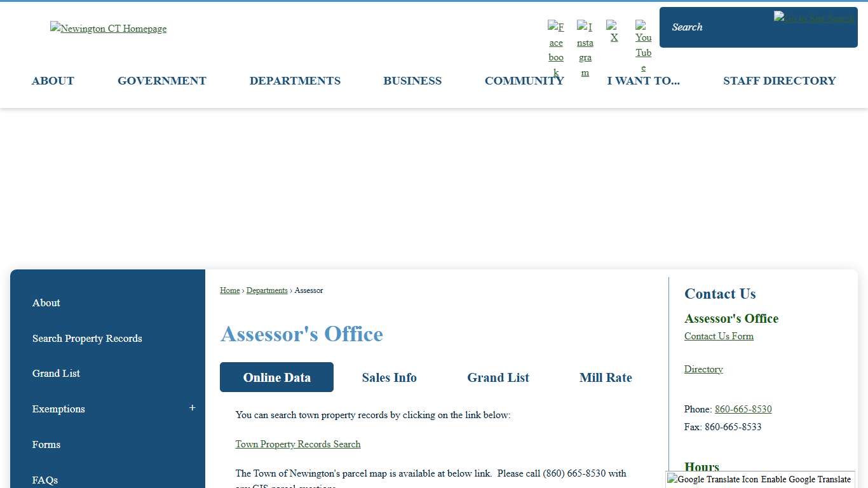868x488 pixels.
Task: Enable Google Translate
Action: click(x=803, y=479)
